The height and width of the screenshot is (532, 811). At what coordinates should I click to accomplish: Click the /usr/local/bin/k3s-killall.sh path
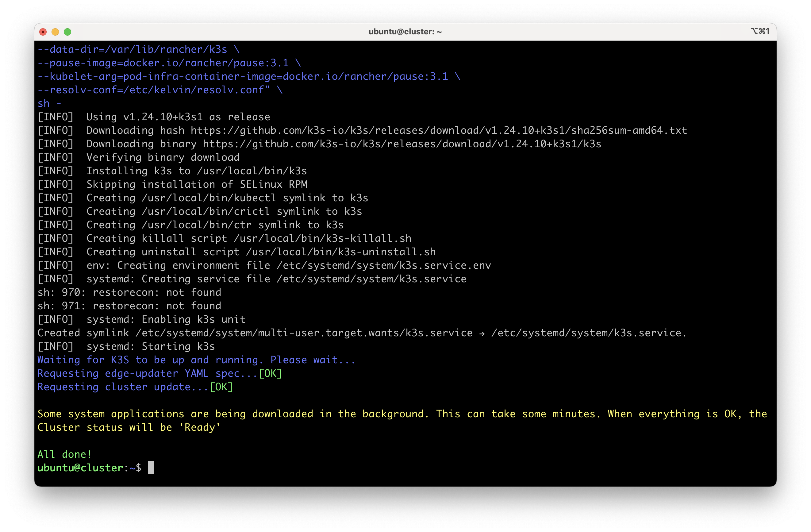tap(322, 238)
